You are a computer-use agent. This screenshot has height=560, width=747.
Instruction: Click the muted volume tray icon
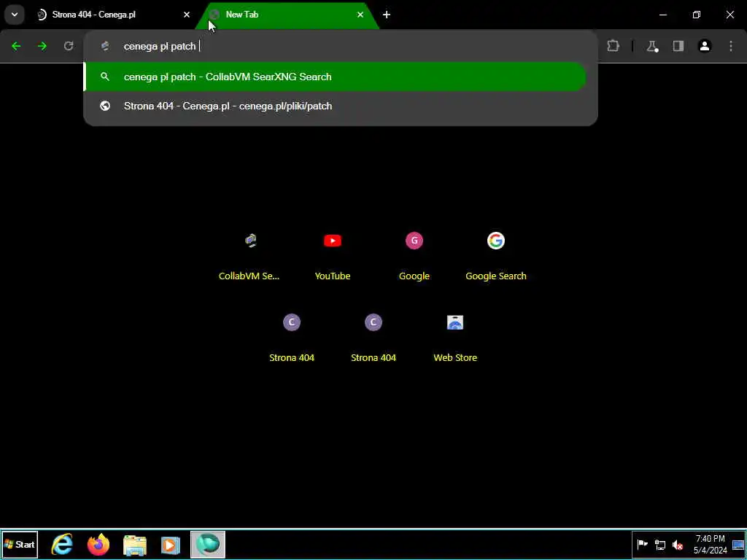(678, 544)
